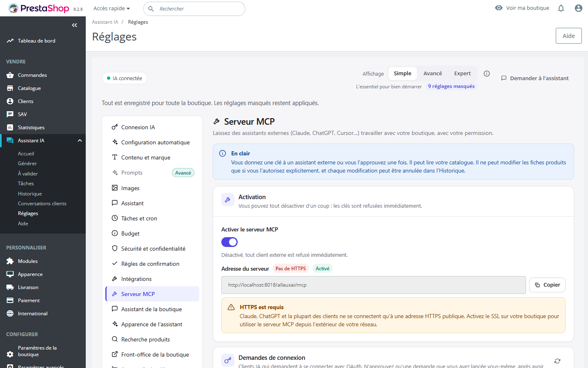Open the user profile avatar icon
The height and width of the screenshot is (368, 588).
click(x=579, y=8)
